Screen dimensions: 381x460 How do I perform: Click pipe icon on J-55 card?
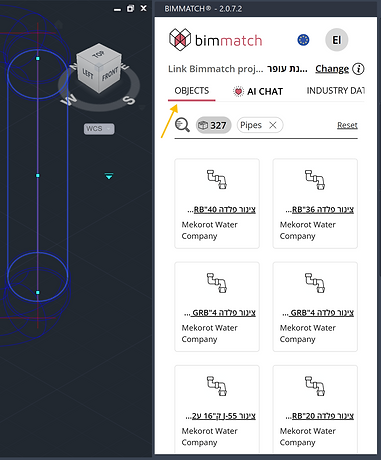[217, 386]
